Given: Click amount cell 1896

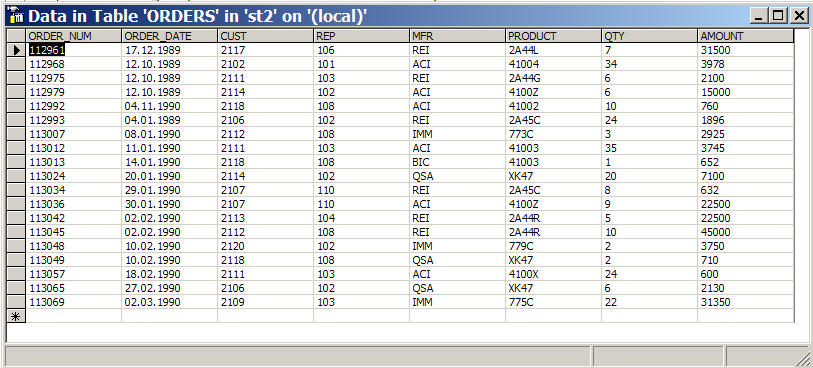Looking at the screenshot, I should (x=746, y=120).
